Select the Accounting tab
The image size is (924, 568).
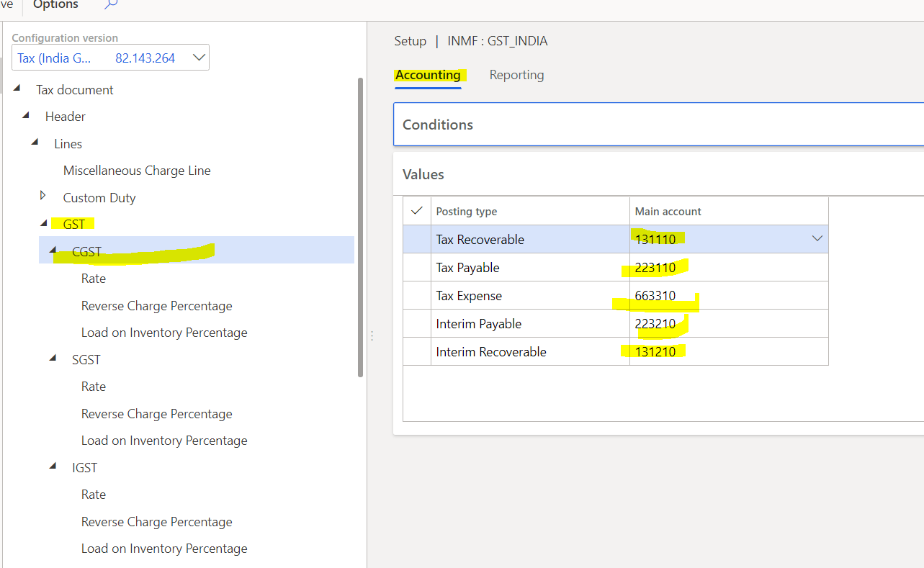[428, 75]
